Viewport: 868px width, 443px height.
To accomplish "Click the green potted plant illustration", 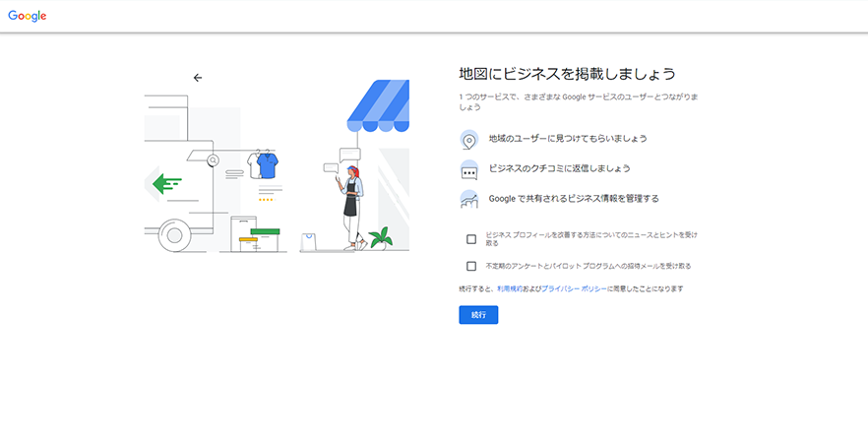I will pyautogui.click(x=378, y=238).
